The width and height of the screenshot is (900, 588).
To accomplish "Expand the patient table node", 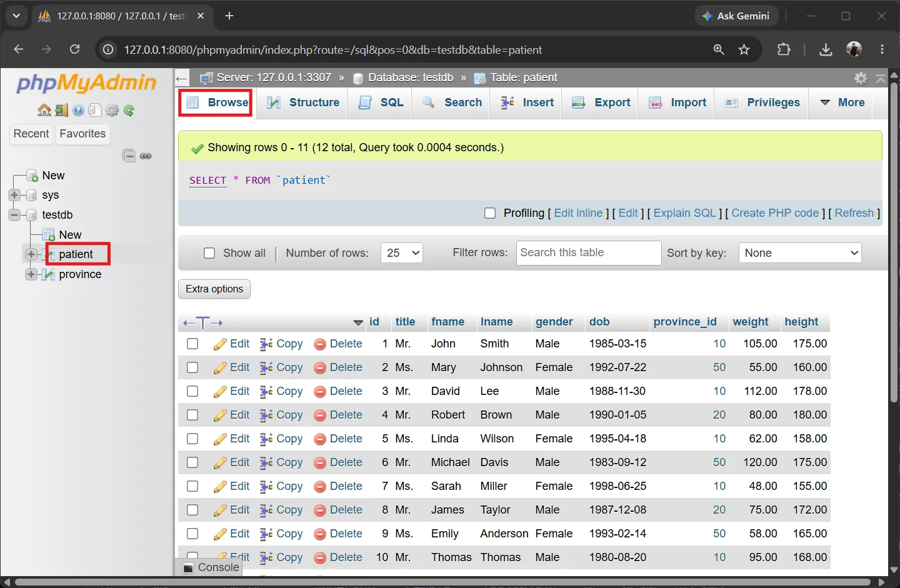I will [31, 254].
